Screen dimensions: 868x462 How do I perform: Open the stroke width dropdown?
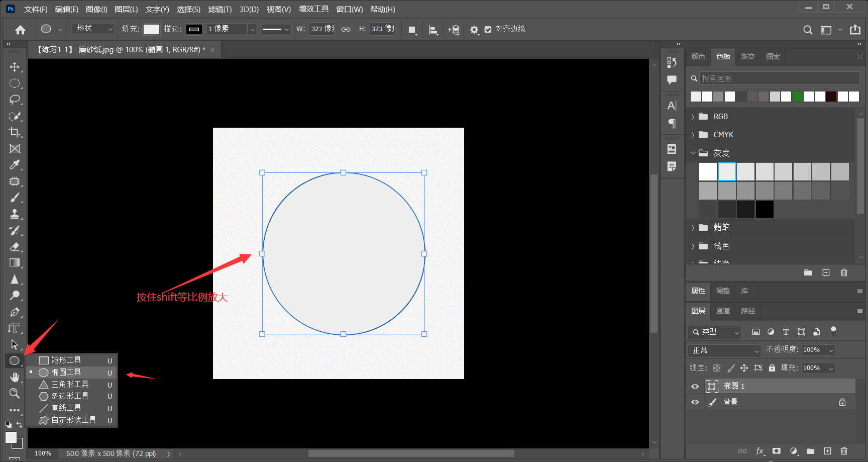tap(252, 29)
